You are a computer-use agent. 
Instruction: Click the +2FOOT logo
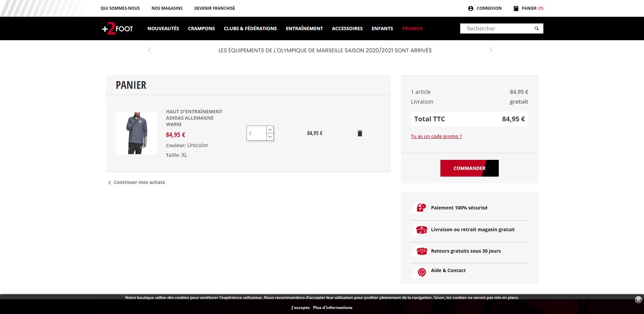(117, 28)
